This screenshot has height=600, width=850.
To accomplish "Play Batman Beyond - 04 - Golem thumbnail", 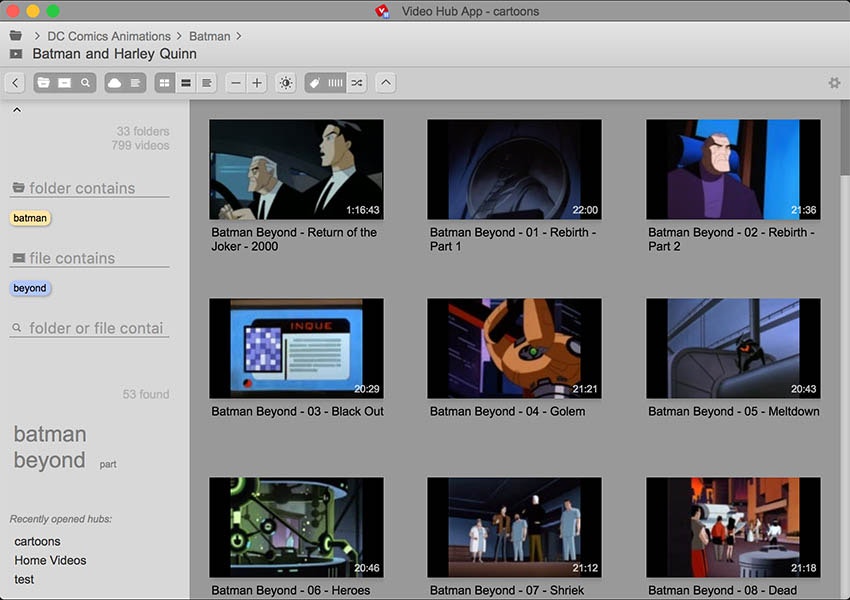I will tap(515, 347).
